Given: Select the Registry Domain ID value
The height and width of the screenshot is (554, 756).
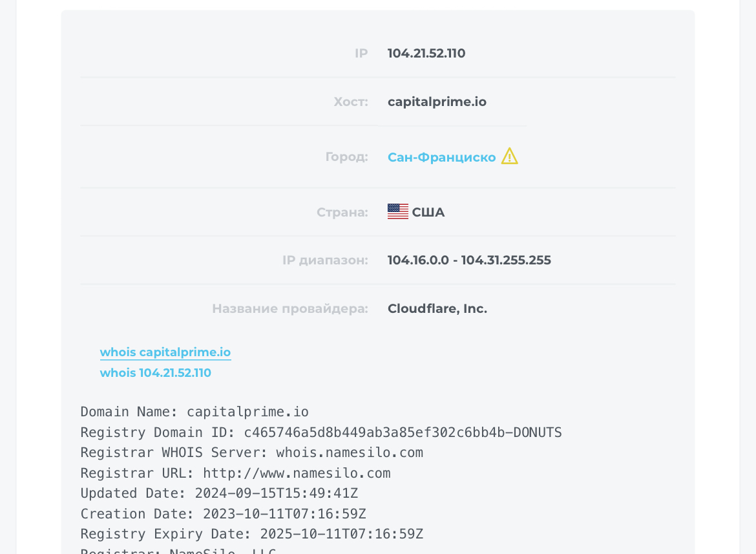Looking at the screenshot, I should [x=320, y=432].
